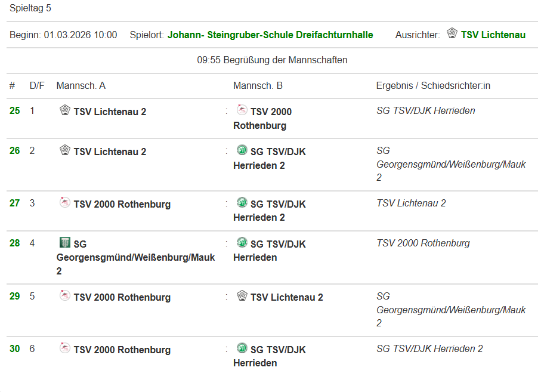Screen dimensions: 541x392
Task: Click SG TSV/DJK Herrieden 2 logo in match 26
Action: point(242,150)
